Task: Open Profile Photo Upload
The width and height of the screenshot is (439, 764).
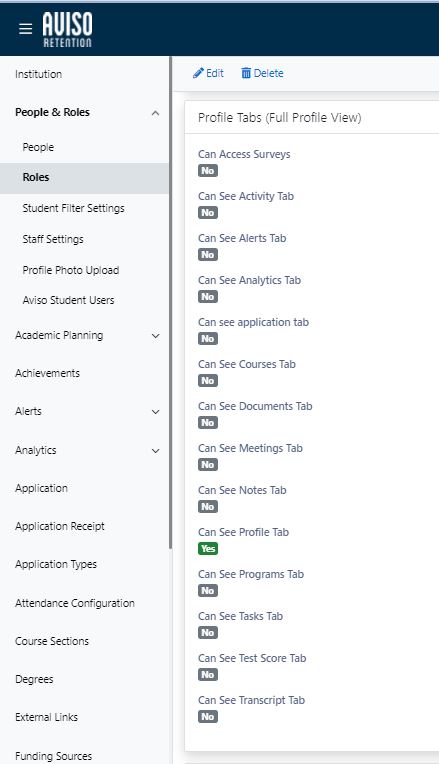Action: 71,270
